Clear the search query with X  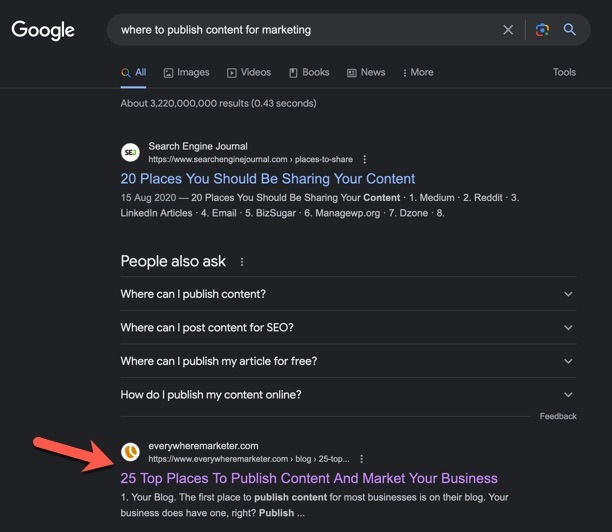[x=508, y=30]
